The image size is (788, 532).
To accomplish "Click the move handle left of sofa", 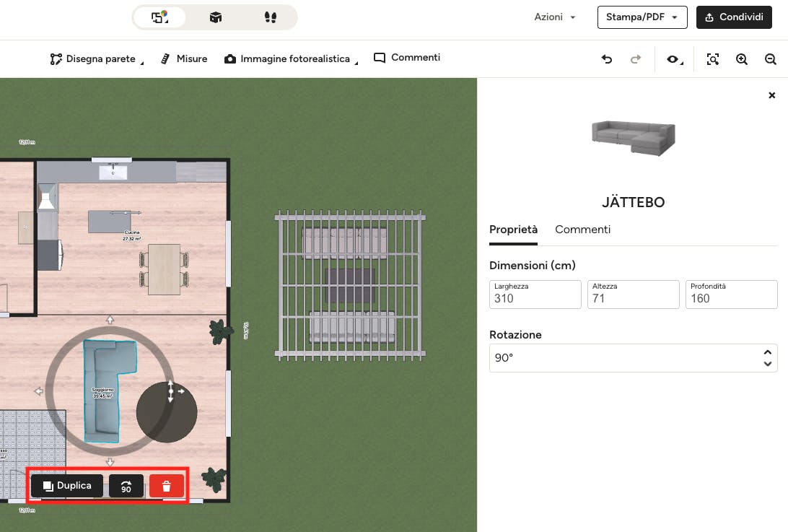I will tap(39, 391).
